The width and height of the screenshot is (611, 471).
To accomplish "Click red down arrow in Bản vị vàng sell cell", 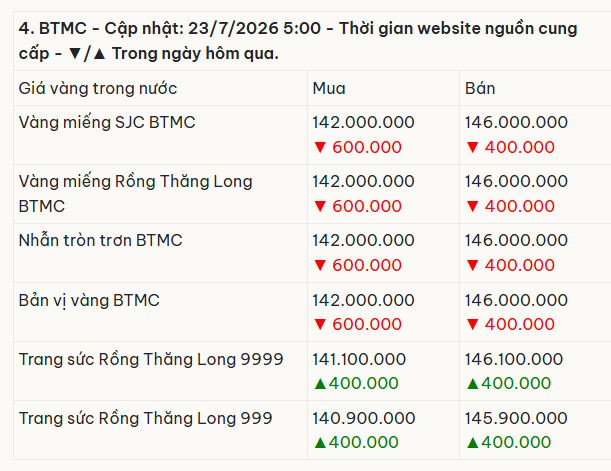I will click(x=472, y=324).
